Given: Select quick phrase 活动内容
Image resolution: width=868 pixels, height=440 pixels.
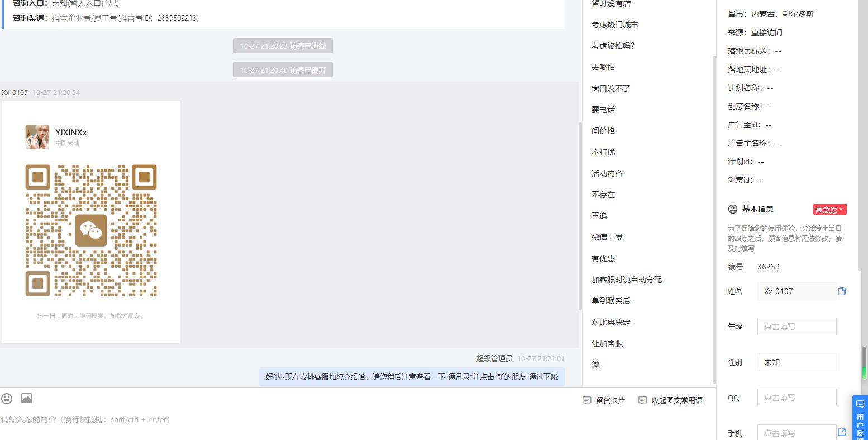Looking at the screenshot, I should click(x=607, y=173).
